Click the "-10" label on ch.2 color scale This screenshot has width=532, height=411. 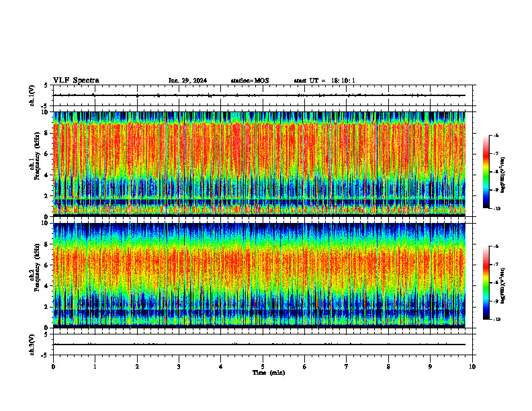[496, 320]
